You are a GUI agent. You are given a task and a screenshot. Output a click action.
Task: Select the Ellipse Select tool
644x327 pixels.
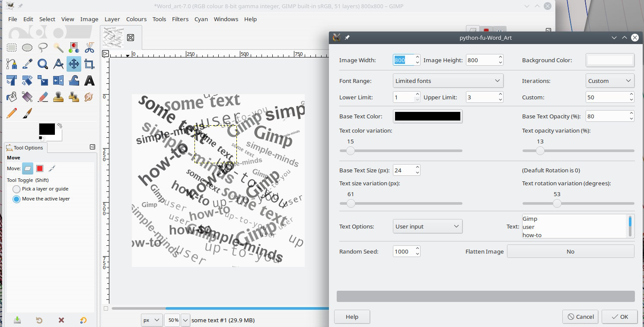point(27,48)
